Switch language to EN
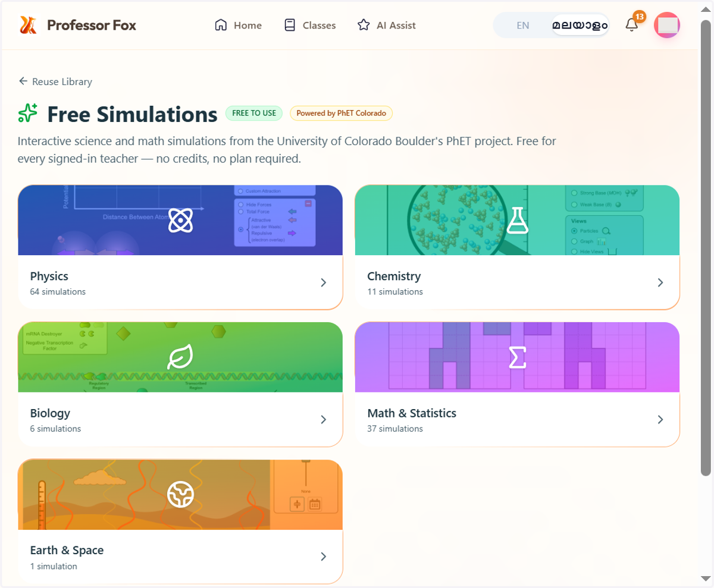The height and width of the screenshot is (588, 714). (523, 25)
